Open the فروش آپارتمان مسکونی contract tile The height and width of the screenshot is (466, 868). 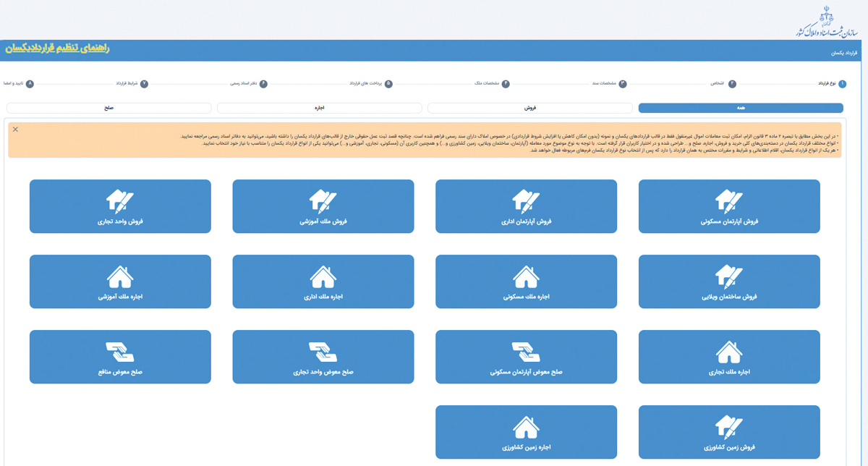[x=729, y=206]
